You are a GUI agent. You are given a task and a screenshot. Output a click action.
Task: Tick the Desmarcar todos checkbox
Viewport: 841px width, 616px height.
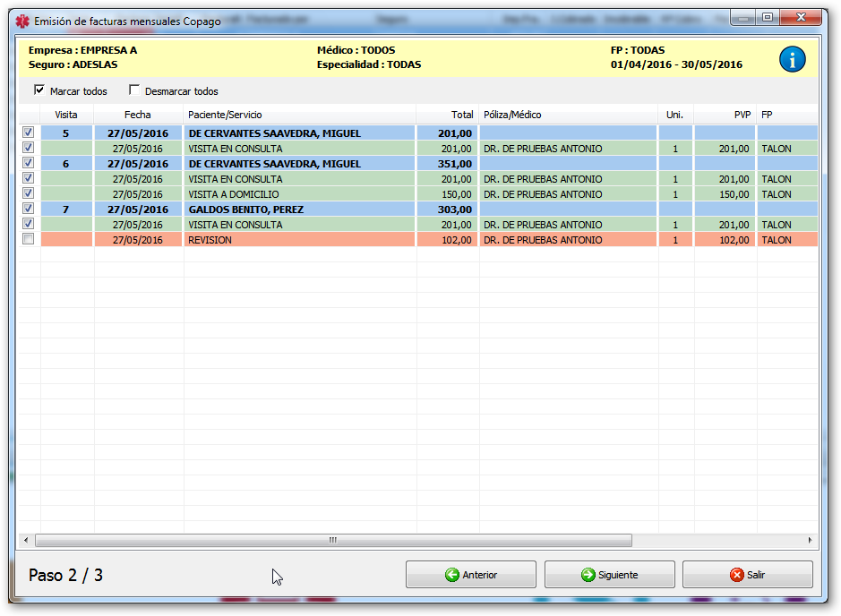tap(134, 90)
